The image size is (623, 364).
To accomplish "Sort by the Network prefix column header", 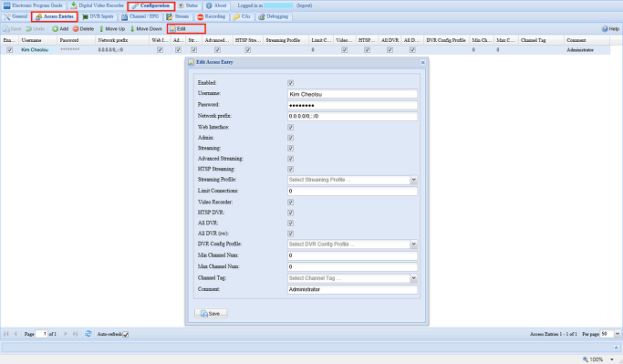I will point(122,40).
